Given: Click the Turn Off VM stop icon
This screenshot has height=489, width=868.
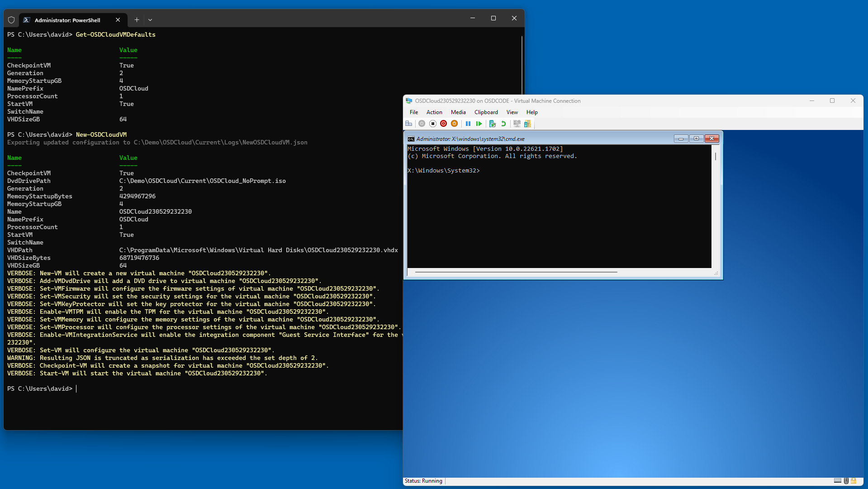Looking at the screenshot, I should click(x=433, y=124).
